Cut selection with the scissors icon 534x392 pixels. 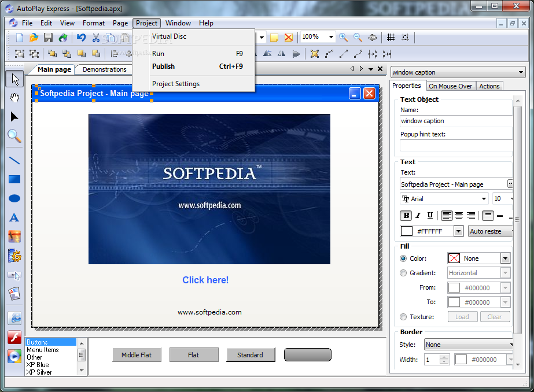click(x=96, y=38)
